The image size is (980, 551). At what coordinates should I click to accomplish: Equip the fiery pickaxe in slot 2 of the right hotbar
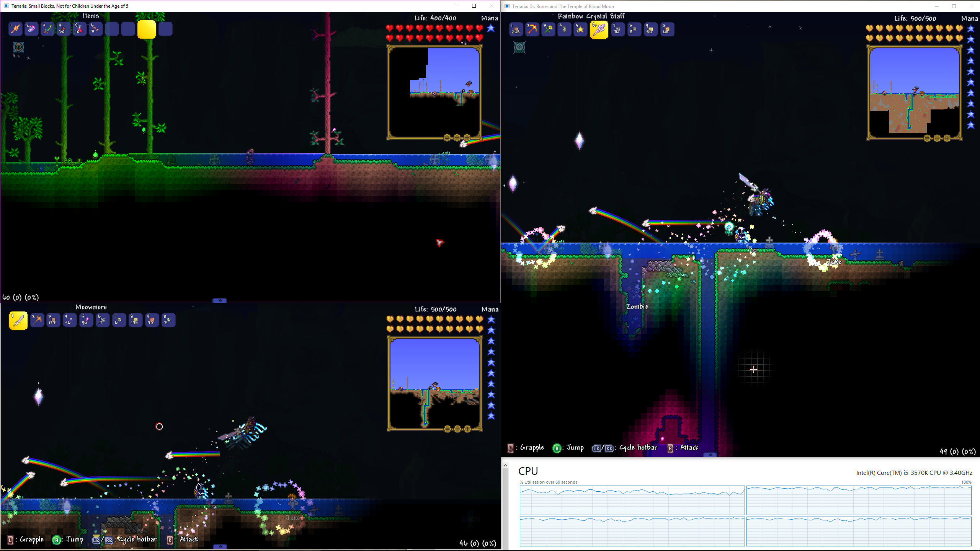click(532, 29)
